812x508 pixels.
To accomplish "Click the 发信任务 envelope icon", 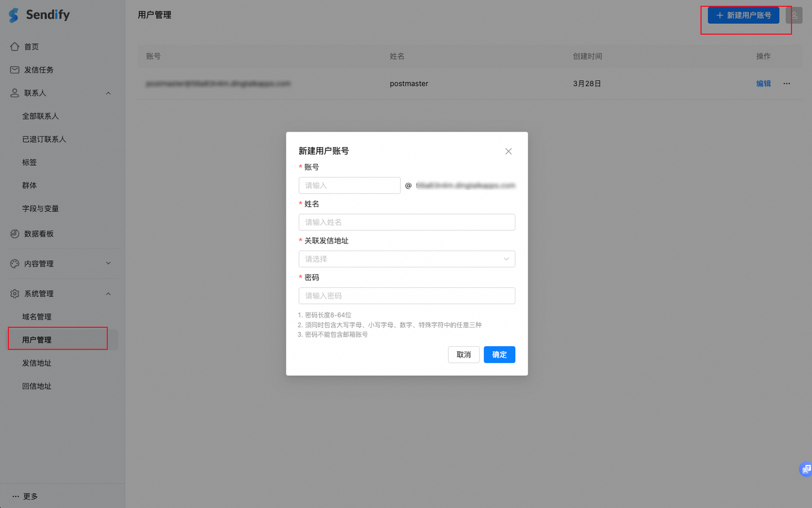I will (x=15, y=70).
